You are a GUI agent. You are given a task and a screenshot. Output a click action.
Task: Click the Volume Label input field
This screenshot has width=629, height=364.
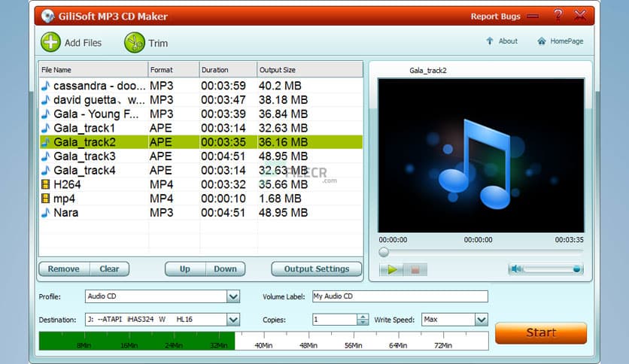[x=400, y=296]
